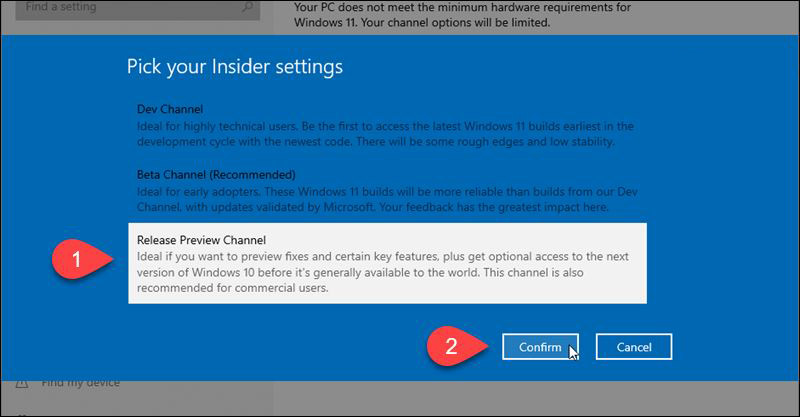Click the search magnifier icon in Find a setting
Viewport: 800px width, 417px height.
click(x=244, y=8)
